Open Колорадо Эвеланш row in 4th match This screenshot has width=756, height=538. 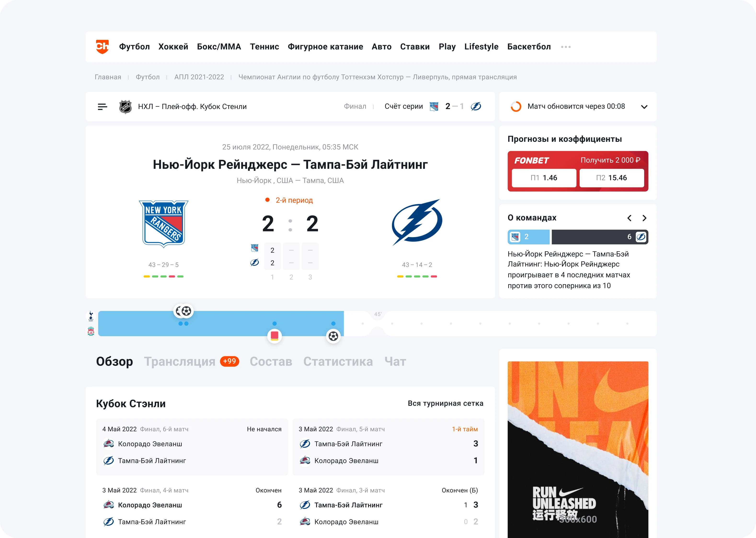(192, 505)
